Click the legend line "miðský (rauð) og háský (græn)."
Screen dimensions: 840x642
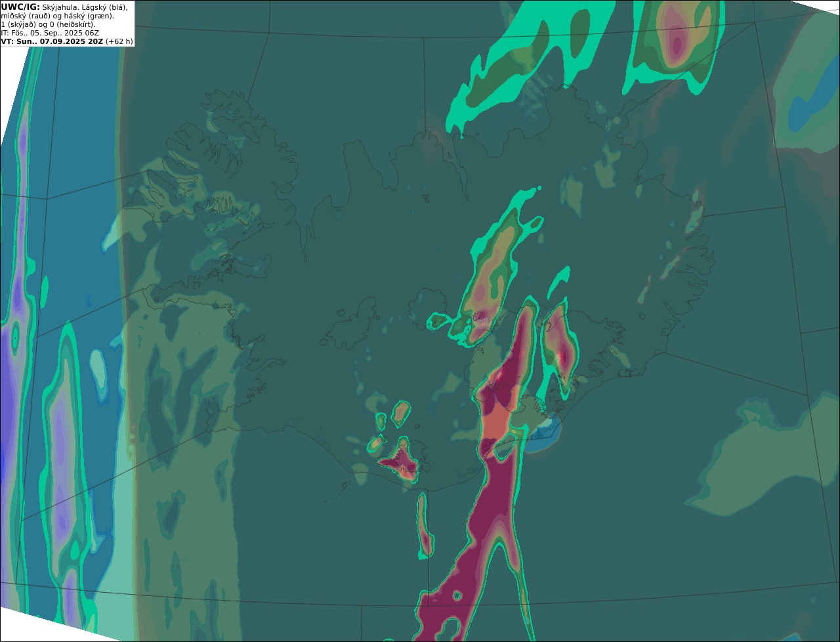57,16
